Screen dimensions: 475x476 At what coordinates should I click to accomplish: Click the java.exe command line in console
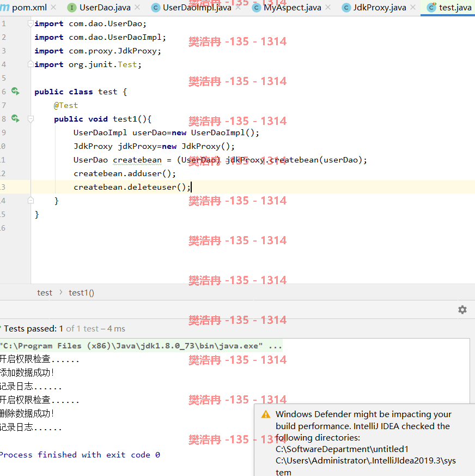[141, 346]
